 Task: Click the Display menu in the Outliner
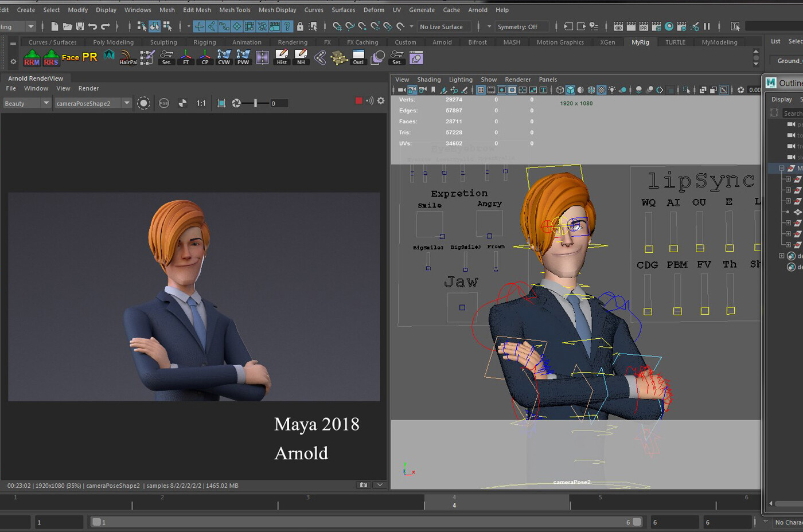point(781,99)
